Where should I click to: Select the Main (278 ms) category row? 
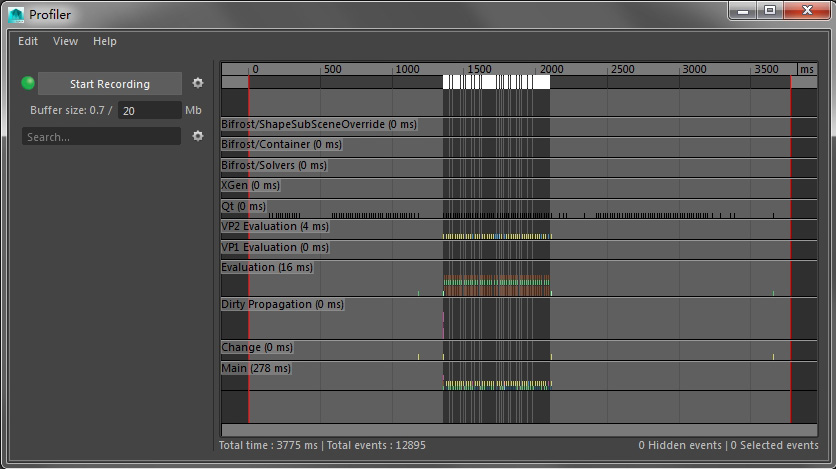[256, 369]
